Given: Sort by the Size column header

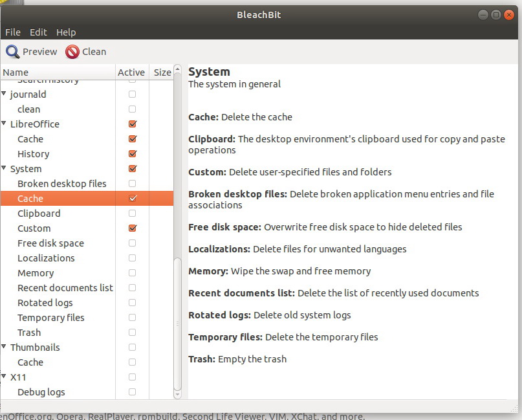Looking at the screenshot, I should 162,72.
